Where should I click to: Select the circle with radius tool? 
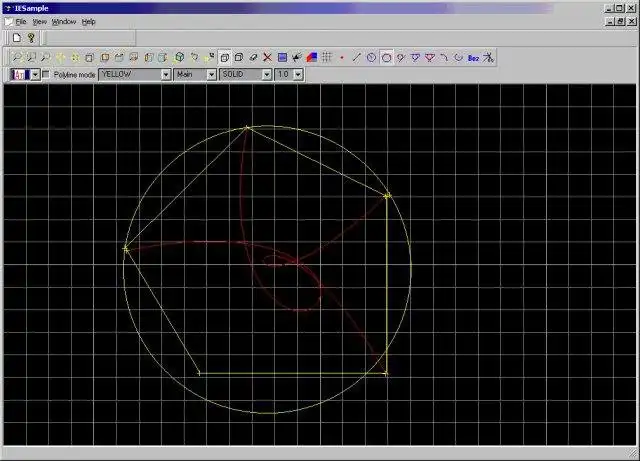[x=371, y=58]
